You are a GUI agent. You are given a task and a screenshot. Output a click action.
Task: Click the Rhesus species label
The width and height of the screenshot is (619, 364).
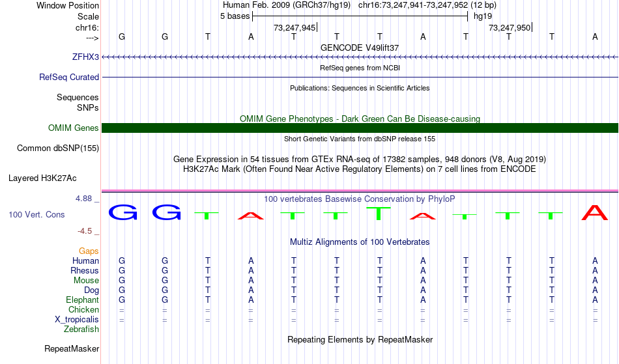pos(84,270)
